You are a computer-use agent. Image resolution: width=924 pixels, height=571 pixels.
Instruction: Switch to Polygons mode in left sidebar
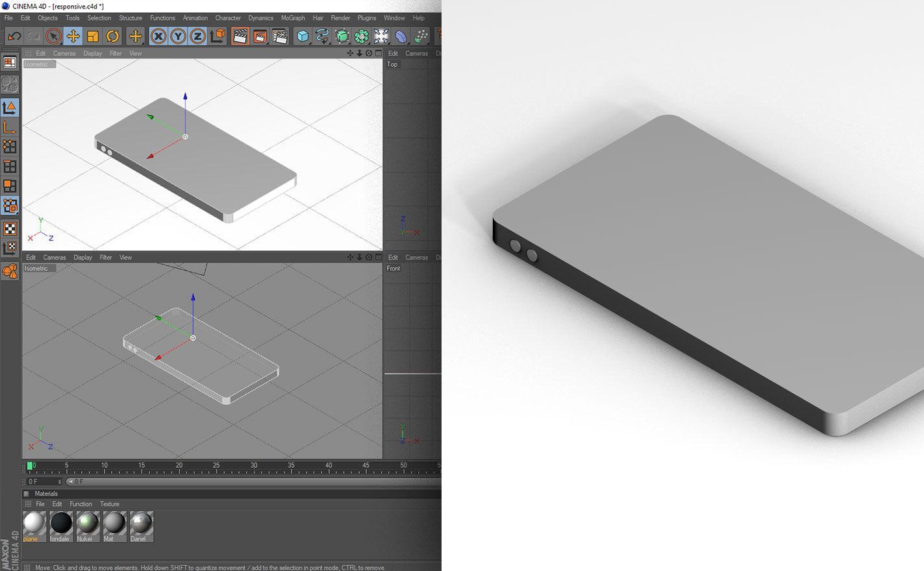coord(10,186)
